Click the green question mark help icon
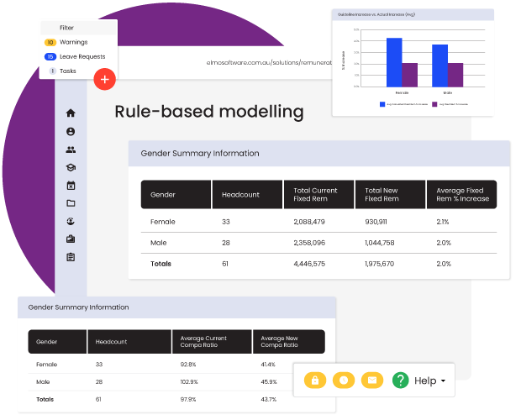 point(400,381)
